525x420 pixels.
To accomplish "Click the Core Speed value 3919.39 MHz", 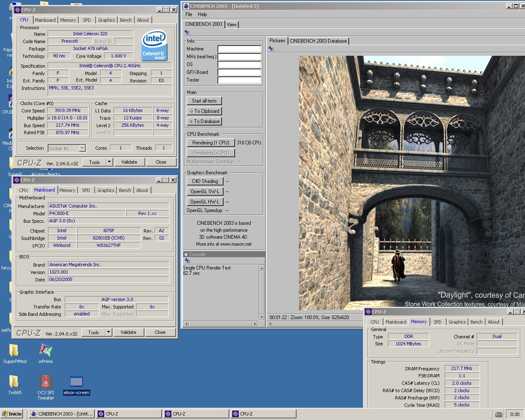I will click(x=68, y=110).
